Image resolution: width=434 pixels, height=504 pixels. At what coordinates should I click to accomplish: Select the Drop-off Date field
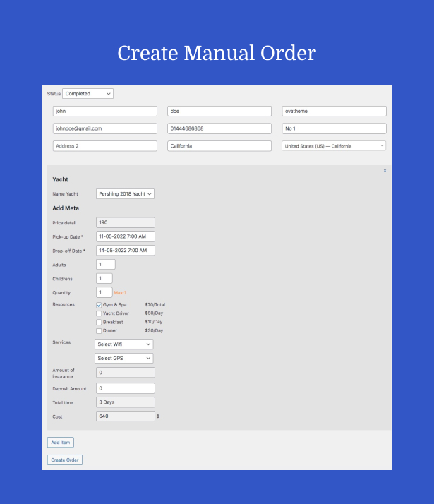pyautogui.click(x=125, y=251)
